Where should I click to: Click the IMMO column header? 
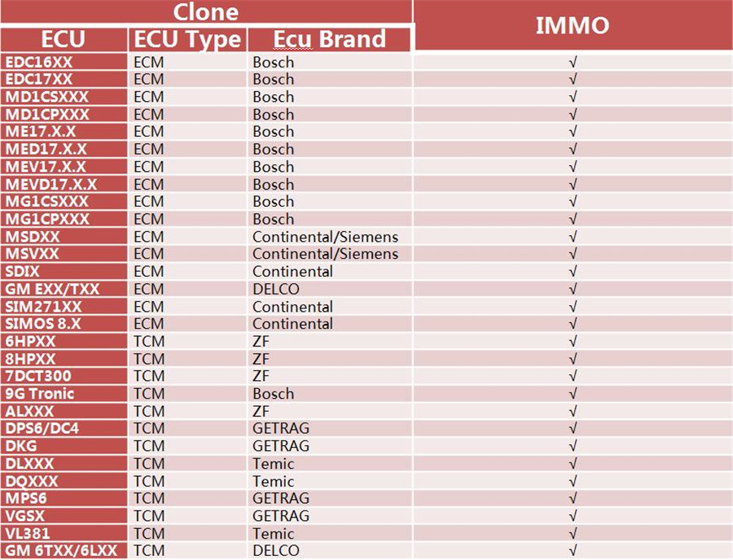click(x=572, y=25)
